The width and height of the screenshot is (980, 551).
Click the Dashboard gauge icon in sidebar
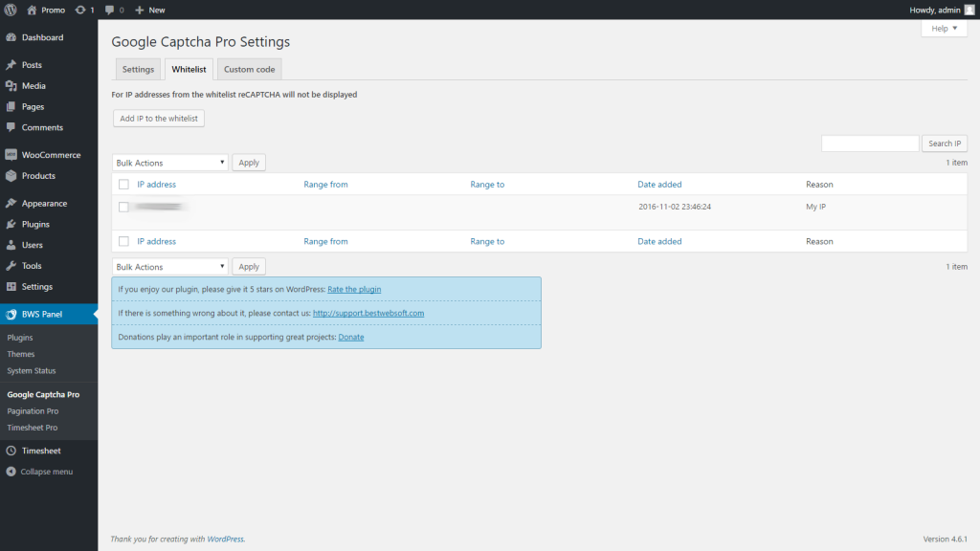pos(11,37)
